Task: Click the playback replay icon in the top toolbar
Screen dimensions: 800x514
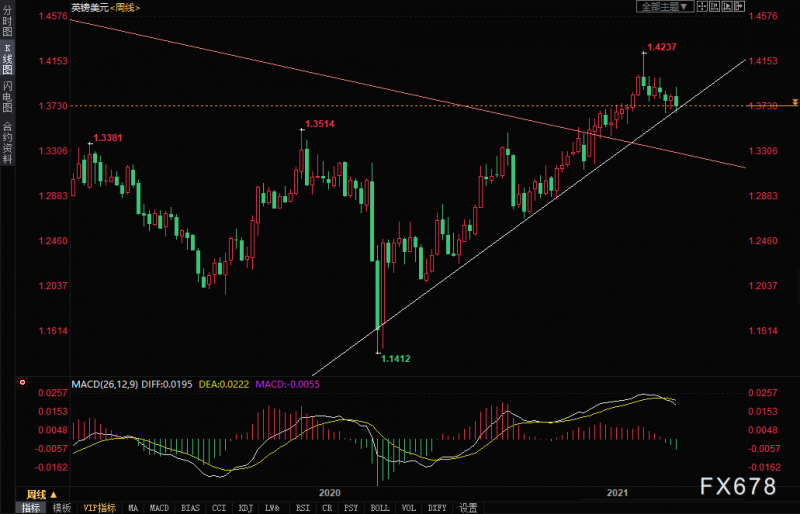Action: 727,6
